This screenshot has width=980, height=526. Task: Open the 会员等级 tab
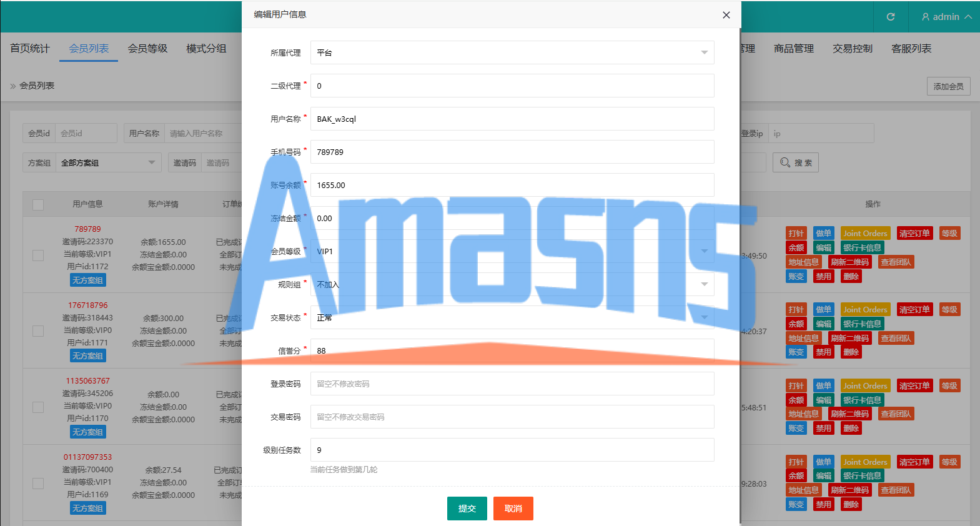coord(147,48)
